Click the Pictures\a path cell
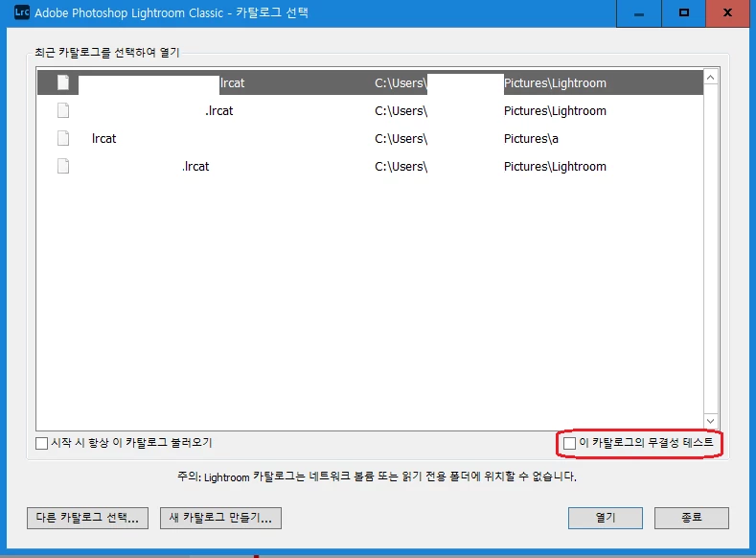Image resolution: width=756 pixels, height=558 pixels. (531, 139)
